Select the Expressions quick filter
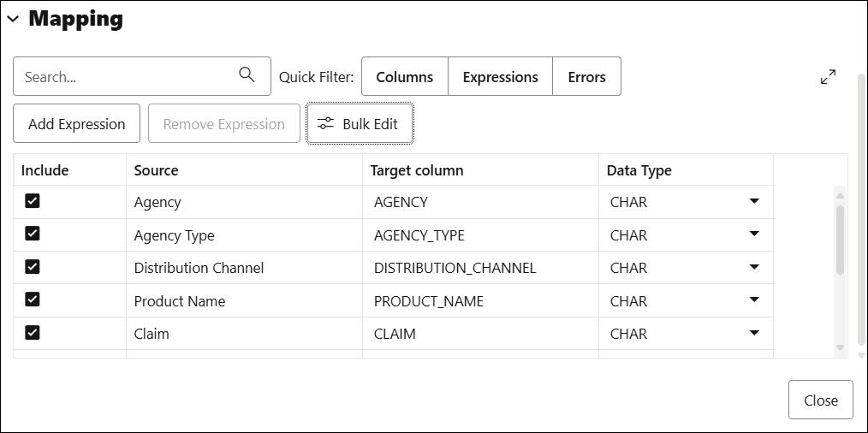 500,77
